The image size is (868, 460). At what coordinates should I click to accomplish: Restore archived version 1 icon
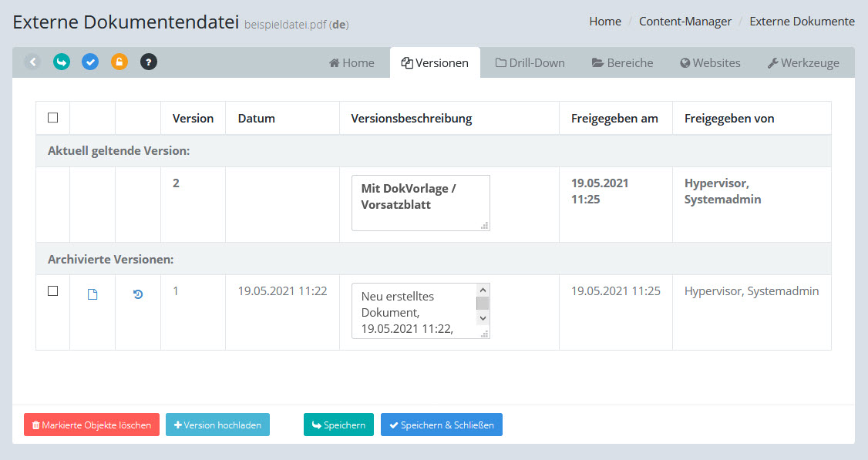[138, 294]
